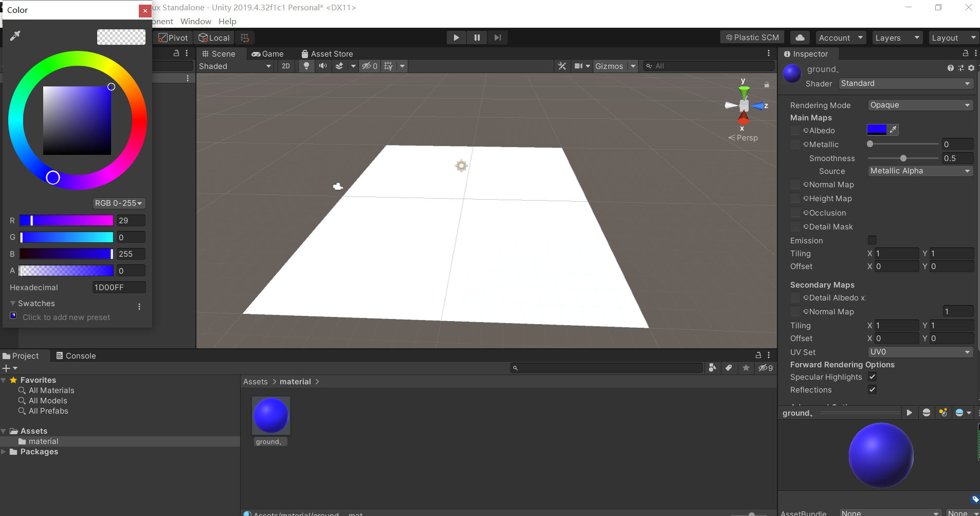Viewport: 980px width, 516px height.
Task: Open the Rendering Mode dropdown
Action: tap(919, 104)
